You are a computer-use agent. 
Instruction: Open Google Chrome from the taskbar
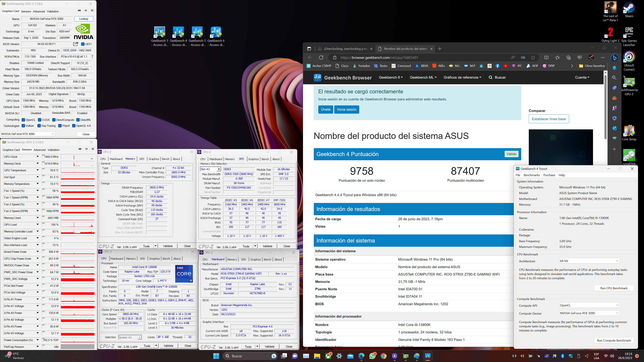tap(384, 356)
